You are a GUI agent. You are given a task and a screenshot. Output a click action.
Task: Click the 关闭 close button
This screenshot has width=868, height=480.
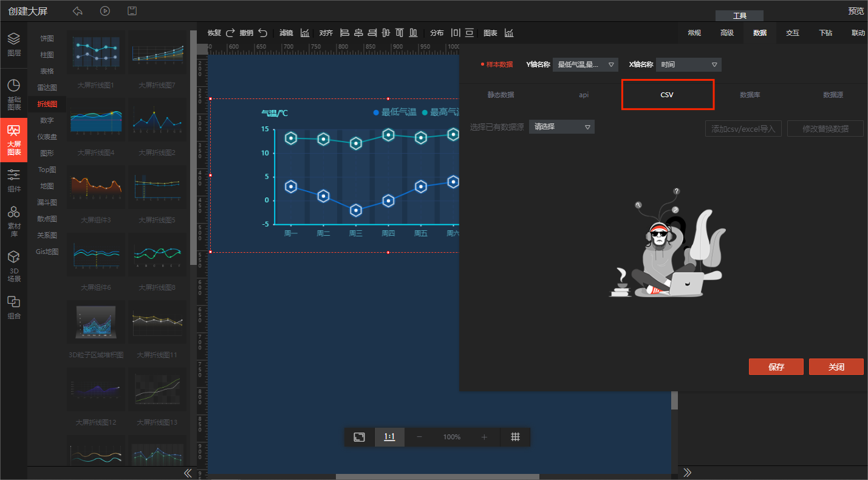836,367
